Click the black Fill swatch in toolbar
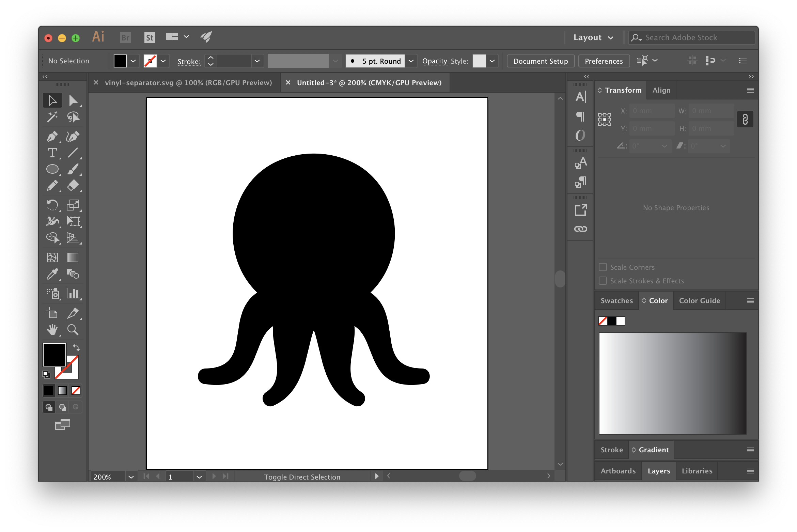The width and height of the screenshot is (797, 532). pos(54,355)
